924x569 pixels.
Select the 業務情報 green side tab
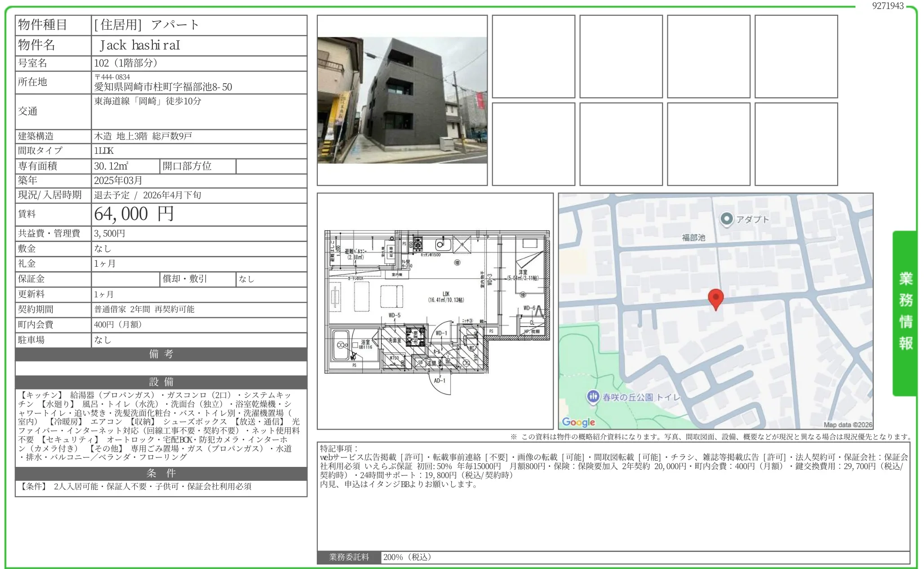(x=905, y=313)
